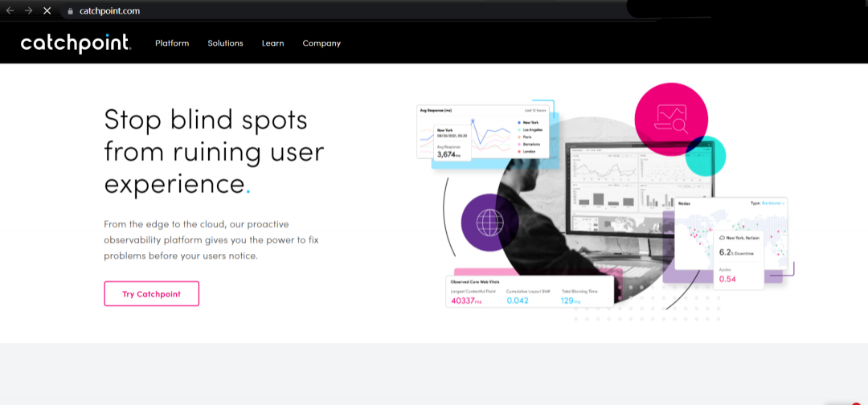The image size is (868, 405).
Task: Click the 129 ms blocking time value
Action: [570, 301]
